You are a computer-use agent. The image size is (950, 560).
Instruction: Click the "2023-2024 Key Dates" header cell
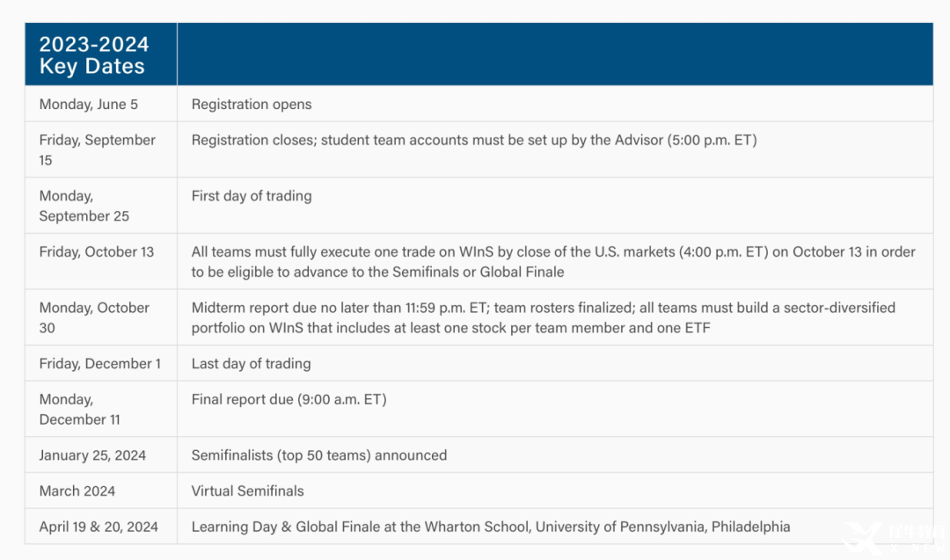[94, 55]
